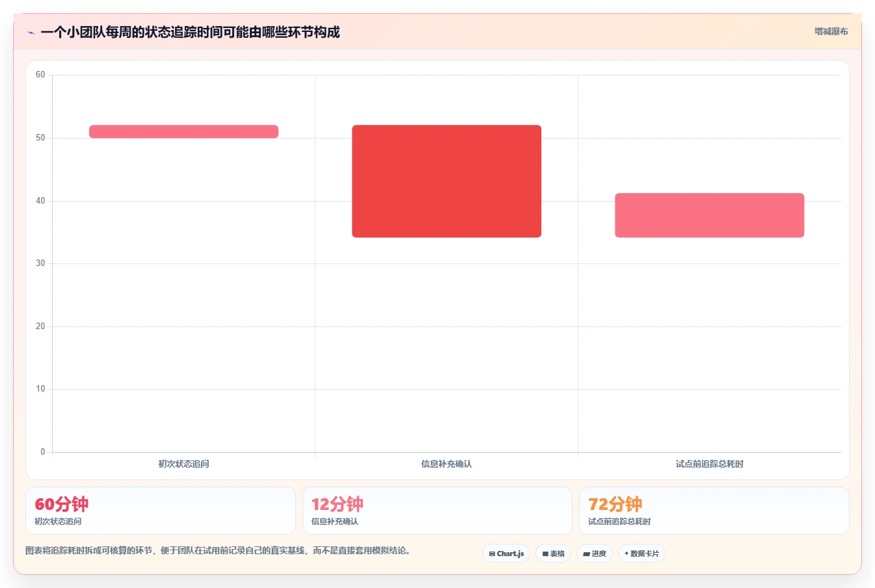
Task: Click the 72分钟 stat card value
Action: (x=615, y=504)
